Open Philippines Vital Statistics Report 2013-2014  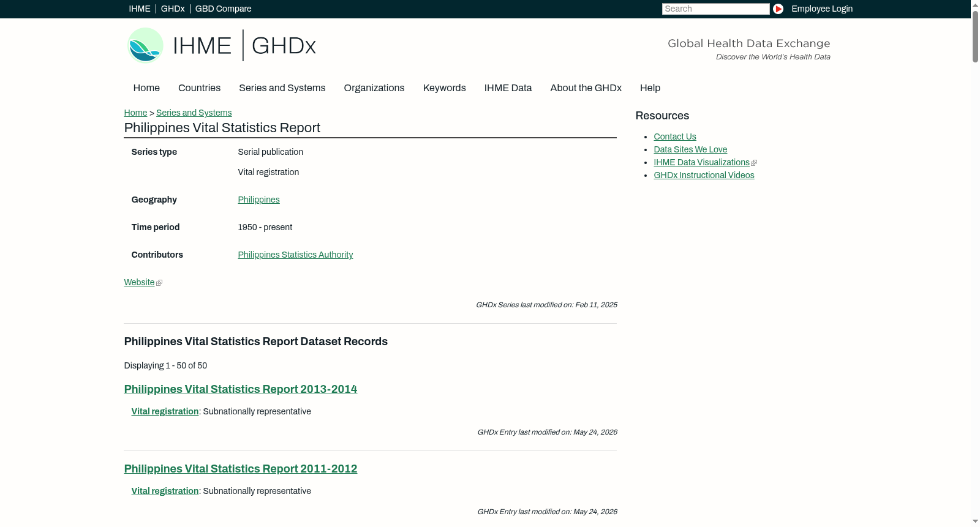[x=240, y=389]
